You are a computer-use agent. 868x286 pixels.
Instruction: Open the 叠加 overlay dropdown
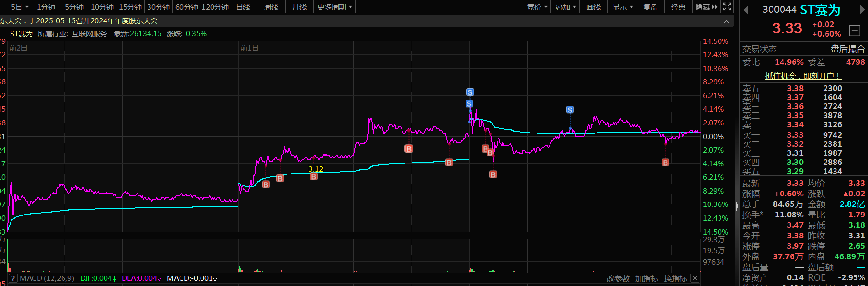tap(565, 7)
